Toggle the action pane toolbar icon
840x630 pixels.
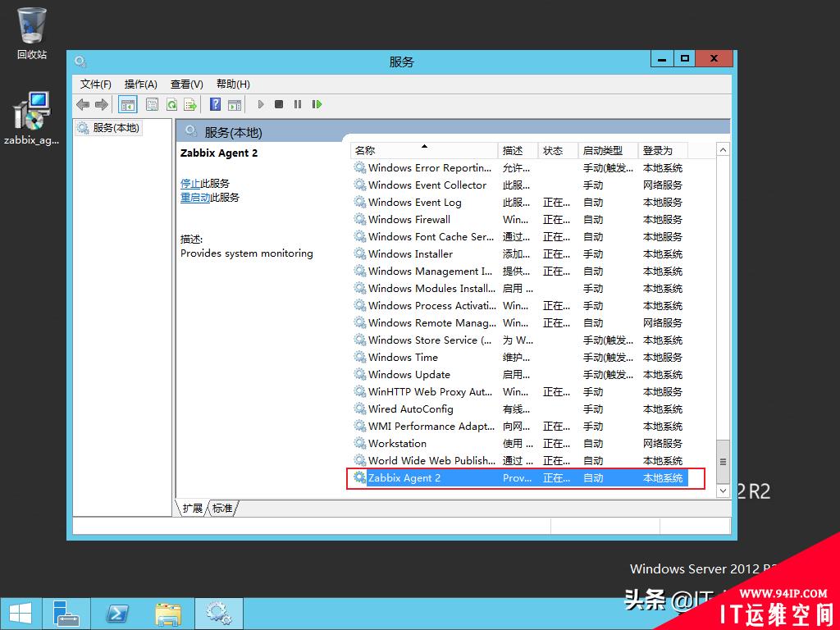(x=235, y=104)
